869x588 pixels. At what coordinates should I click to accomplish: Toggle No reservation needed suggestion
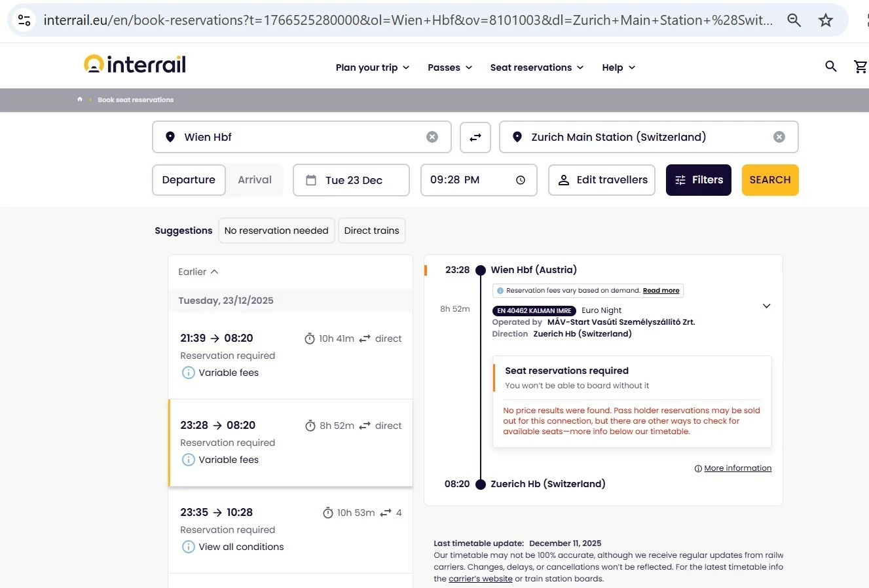pos(276,230)
